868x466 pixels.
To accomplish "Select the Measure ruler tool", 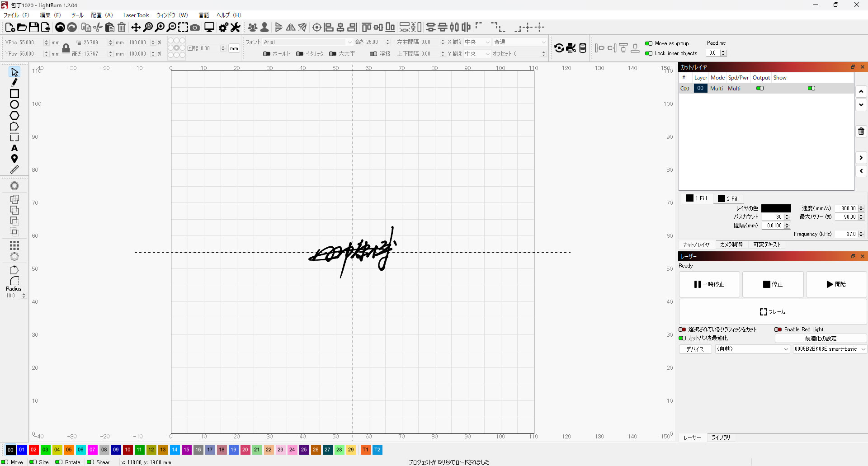I will coord(14,169).
